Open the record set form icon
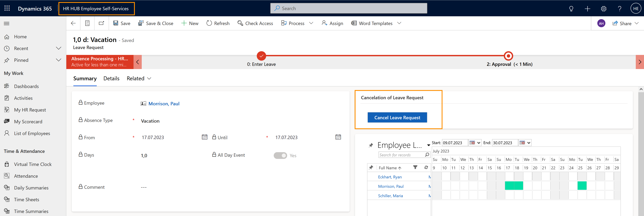644x216 pixels. (x=87, y=23)
